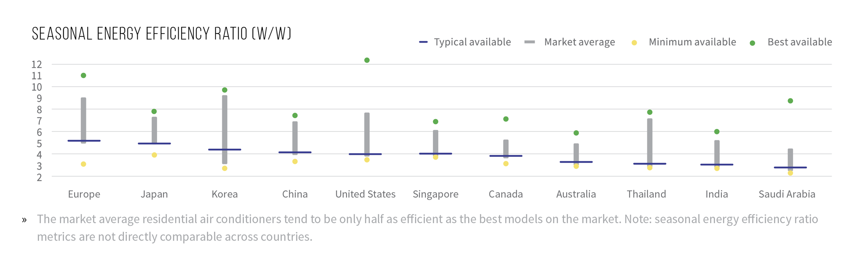Click the 12 value on y-axis

coord(37,64)
